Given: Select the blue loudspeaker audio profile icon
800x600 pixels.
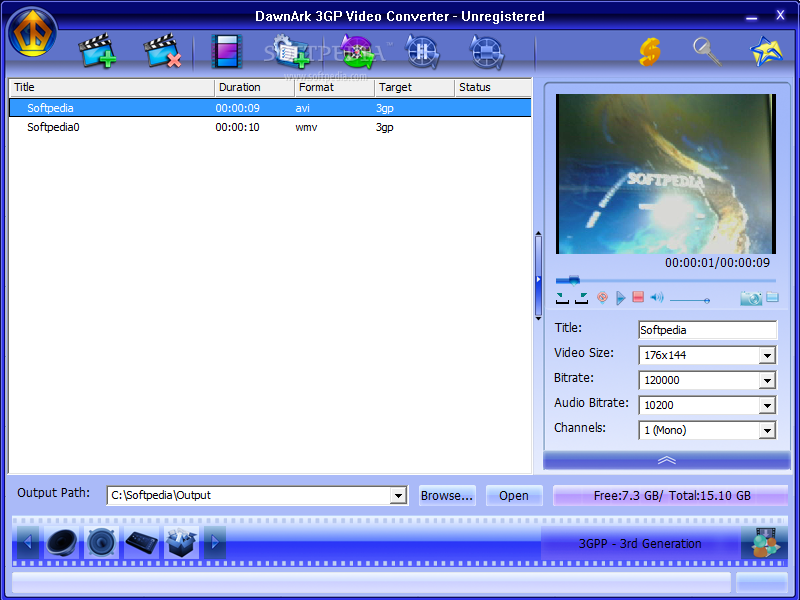Looking at the screenshot, I should tap(102, 542).
